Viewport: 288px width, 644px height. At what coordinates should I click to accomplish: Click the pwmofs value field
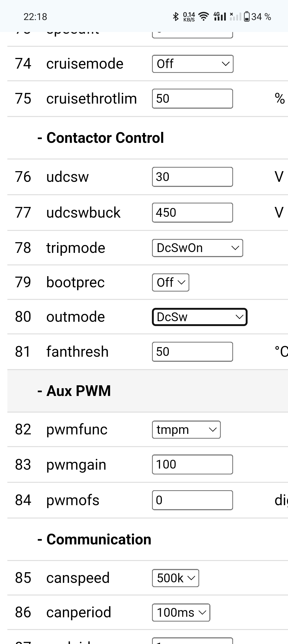[x=192, y=500]
